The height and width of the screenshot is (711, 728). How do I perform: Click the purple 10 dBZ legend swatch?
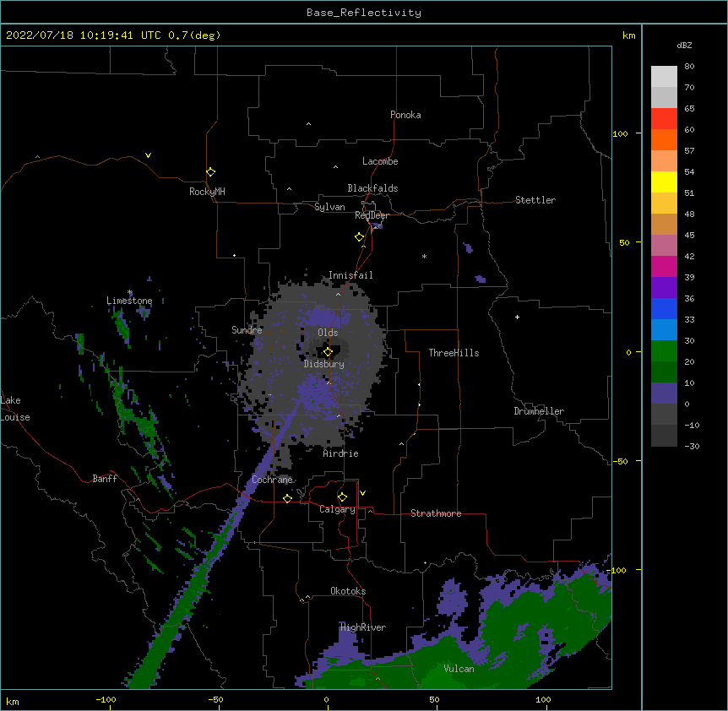pos(664,393)
